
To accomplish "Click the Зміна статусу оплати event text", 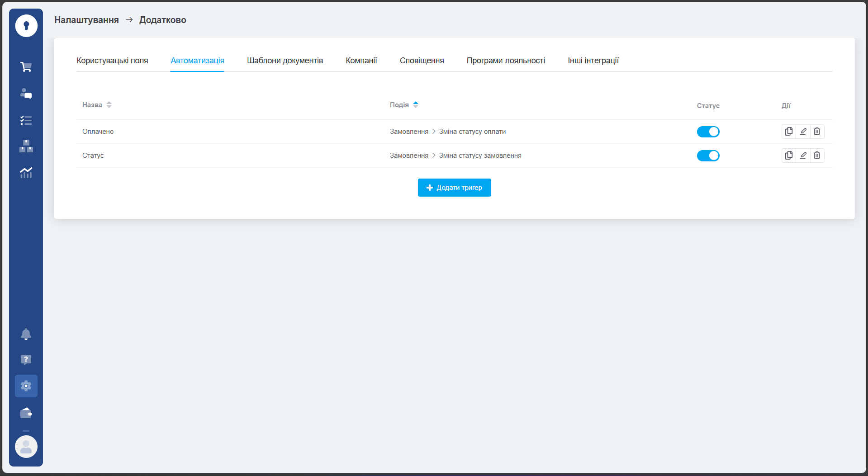I will coord(472,132).
